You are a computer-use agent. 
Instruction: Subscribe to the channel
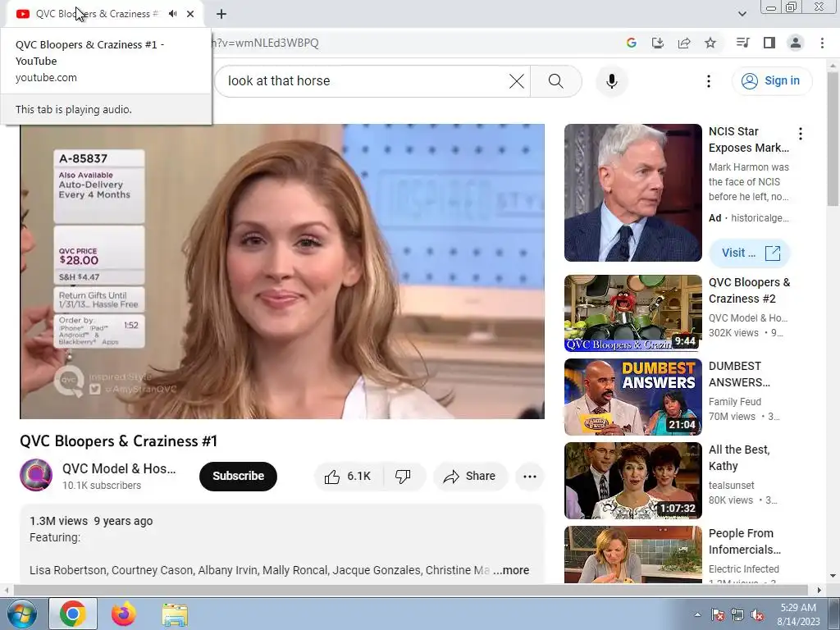click(238, 477)
